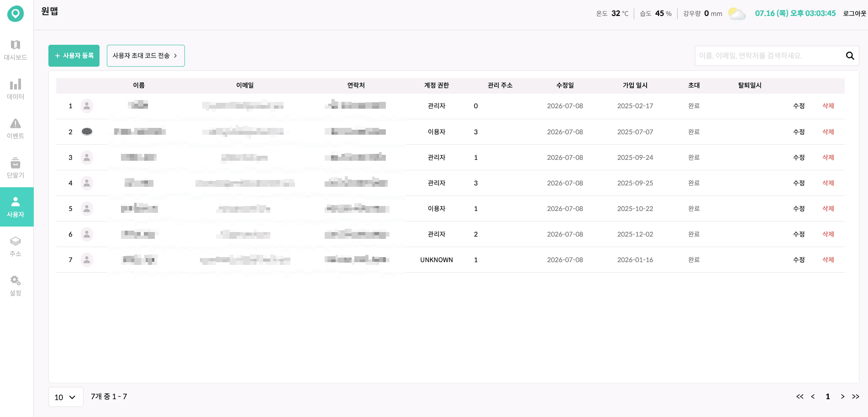Click the avatar icon in row 1
868x417 pixels.
point(87,106)
